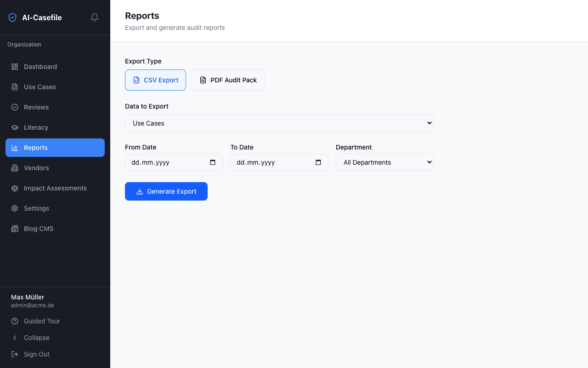
Task: Open the notifications bell icon
Action: point(94,17)
